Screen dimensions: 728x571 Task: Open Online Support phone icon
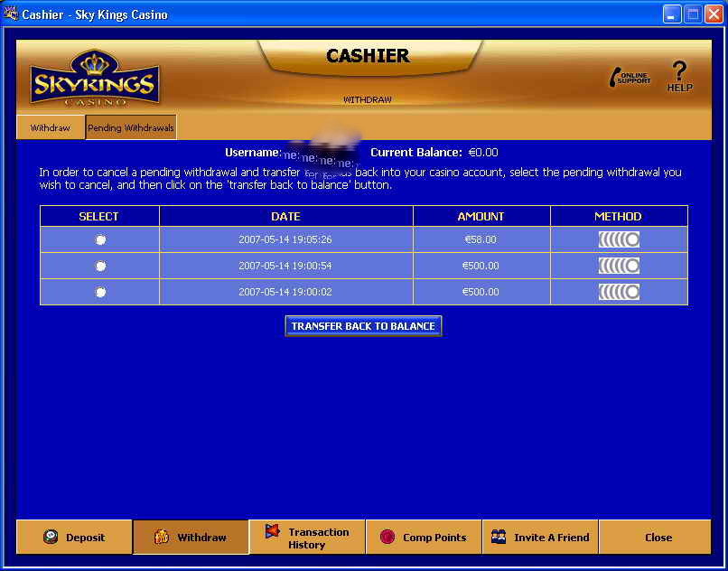630,78
